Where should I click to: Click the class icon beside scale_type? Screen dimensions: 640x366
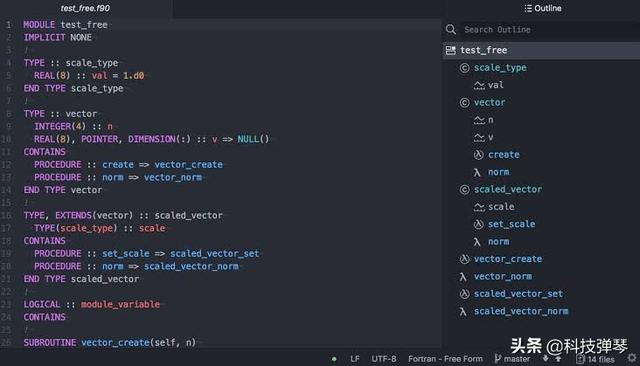(464, 68)
